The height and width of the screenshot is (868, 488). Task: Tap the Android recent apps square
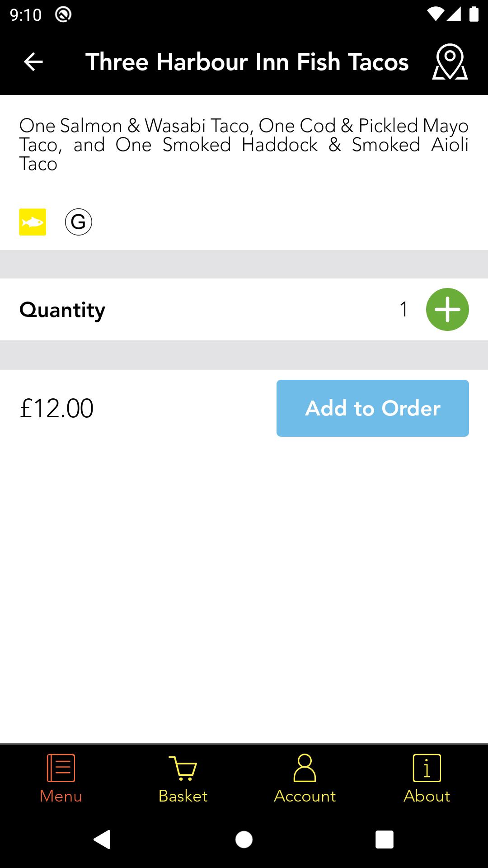385,840
